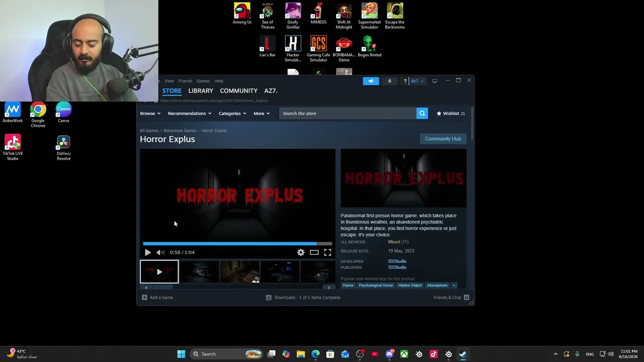Screen dimensions: 644x362
Task: Open the AZ7. profile tab
Action: point(271,91)
